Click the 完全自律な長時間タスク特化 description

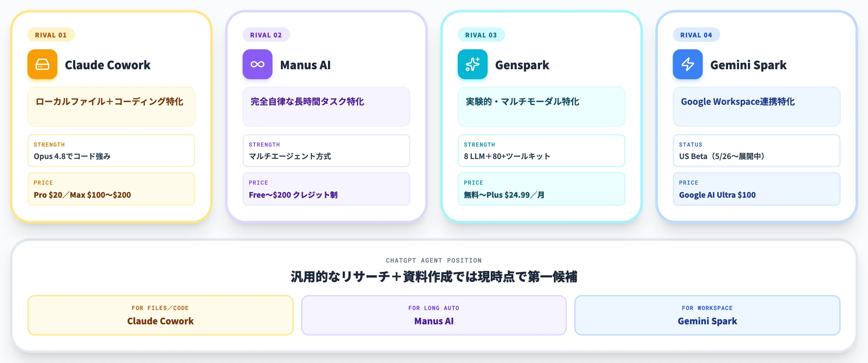(307, 101)
